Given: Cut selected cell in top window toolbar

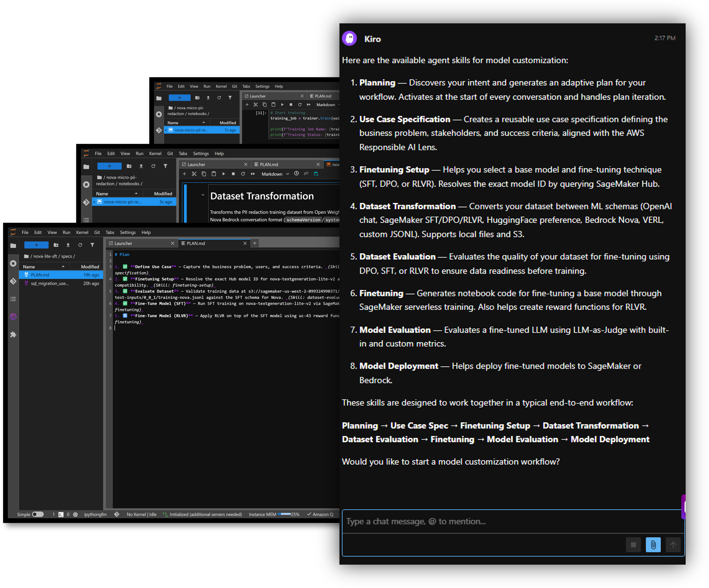Looking at the screenshot, I should 256,105.
